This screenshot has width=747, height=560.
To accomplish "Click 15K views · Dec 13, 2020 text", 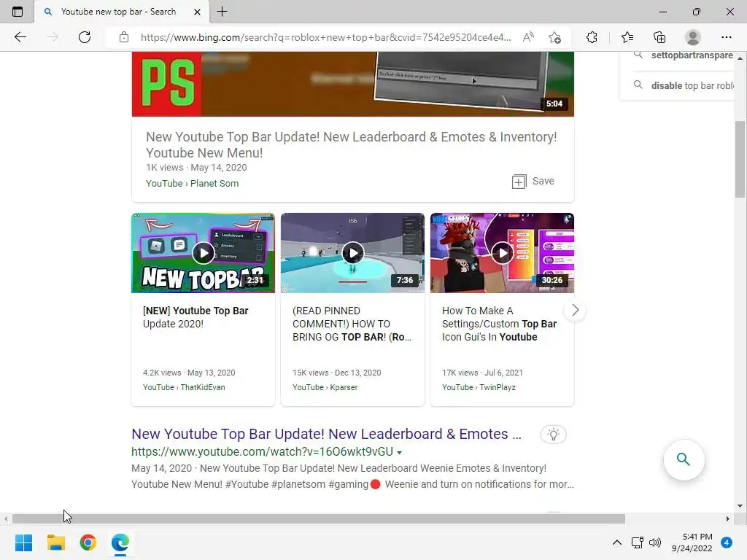I will tap(336, 373).
